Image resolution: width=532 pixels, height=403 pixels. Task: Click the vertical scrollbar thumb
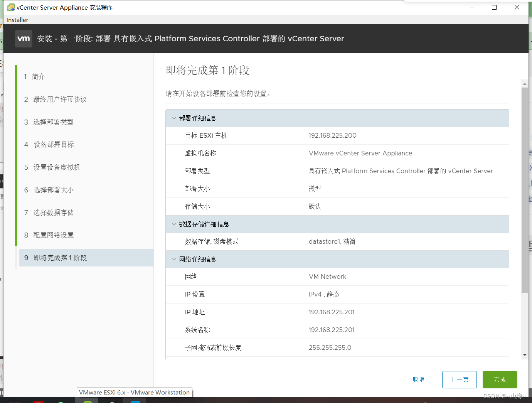525,190
